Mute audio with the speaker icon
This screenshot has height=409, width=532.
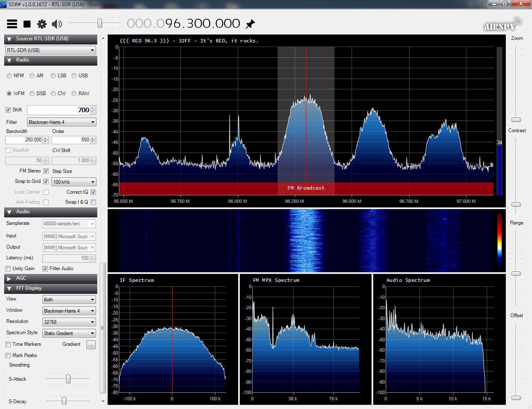click(x=57, y=24)
